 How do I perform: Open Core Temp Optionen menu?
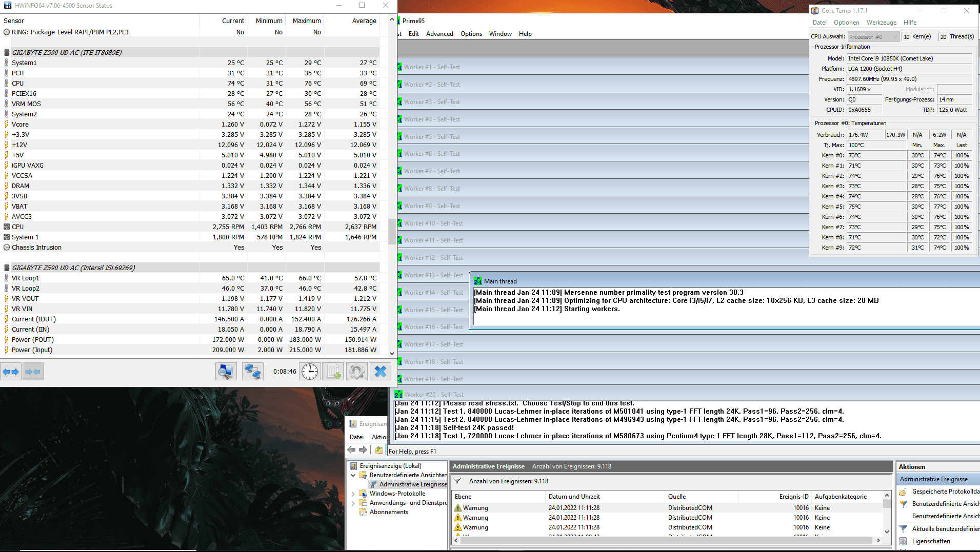click(847, 23)
